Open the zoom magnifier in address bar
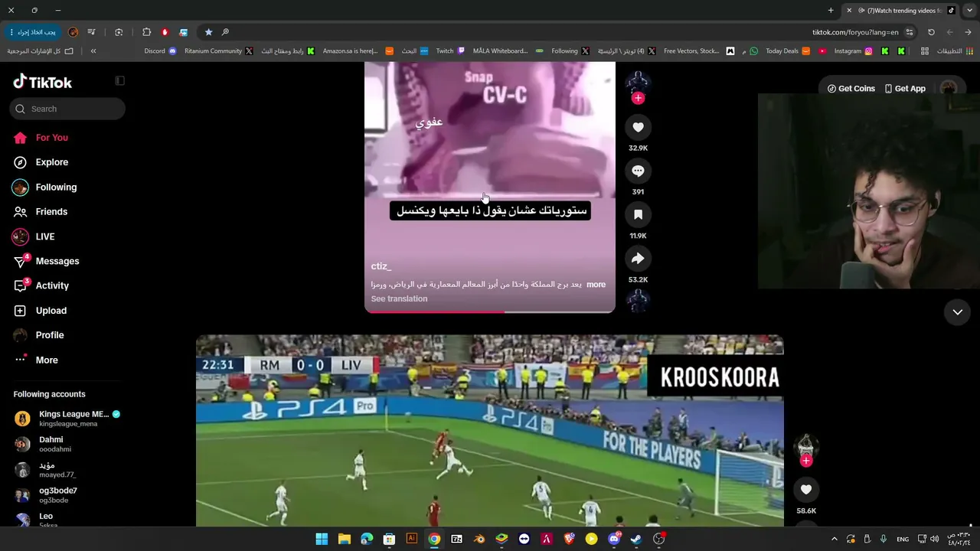 [225, 32]
